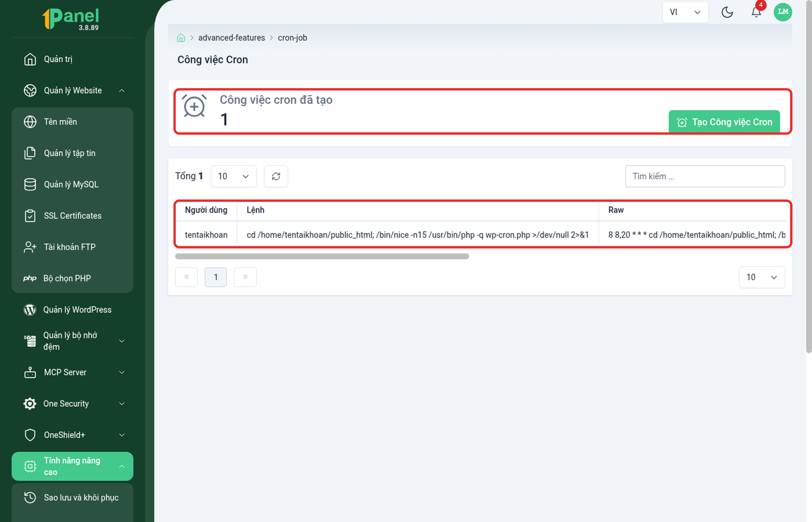Click the Tài khoản FTP user icon
The height and width of the screenshot is (522, 812).
[x=30, y=247]
